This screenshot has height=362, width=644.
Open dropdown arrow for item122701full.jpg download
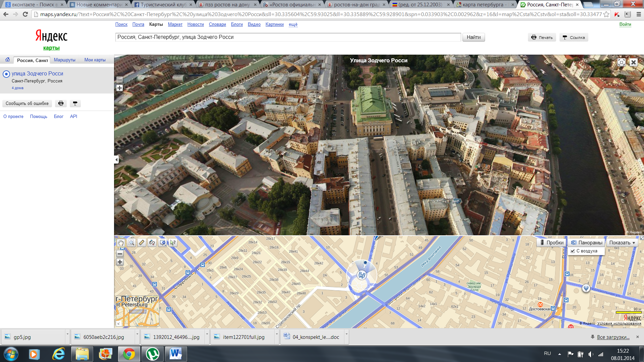click(x=277, y=334)
